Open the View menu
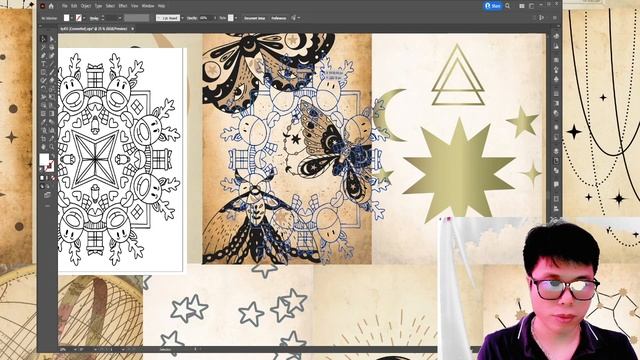The width and height of the screenshot is (640, 360). 135,6
